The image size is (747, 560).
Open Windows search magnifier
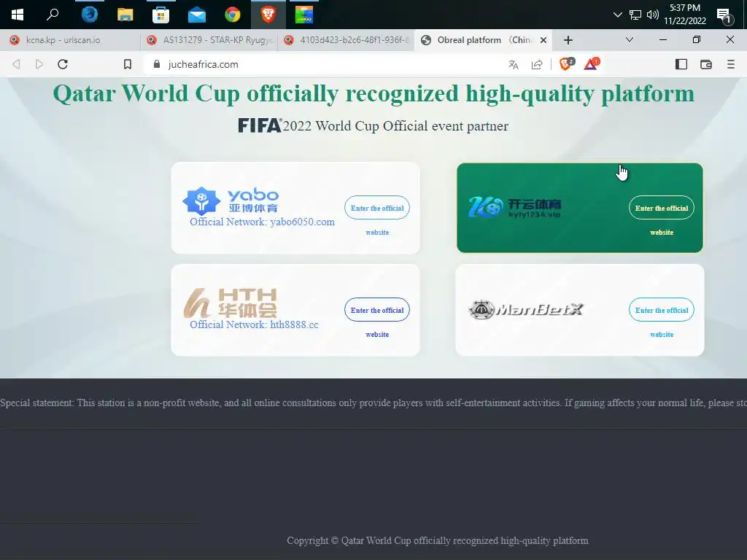[x=53, y=15]
